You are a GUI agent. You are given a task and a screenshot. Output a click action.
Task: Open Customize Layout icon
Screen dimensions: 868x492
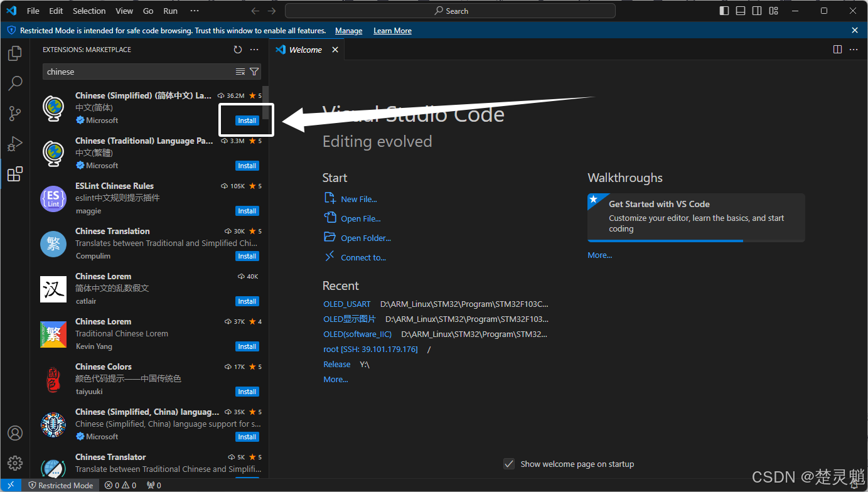(x=773, y=11)
